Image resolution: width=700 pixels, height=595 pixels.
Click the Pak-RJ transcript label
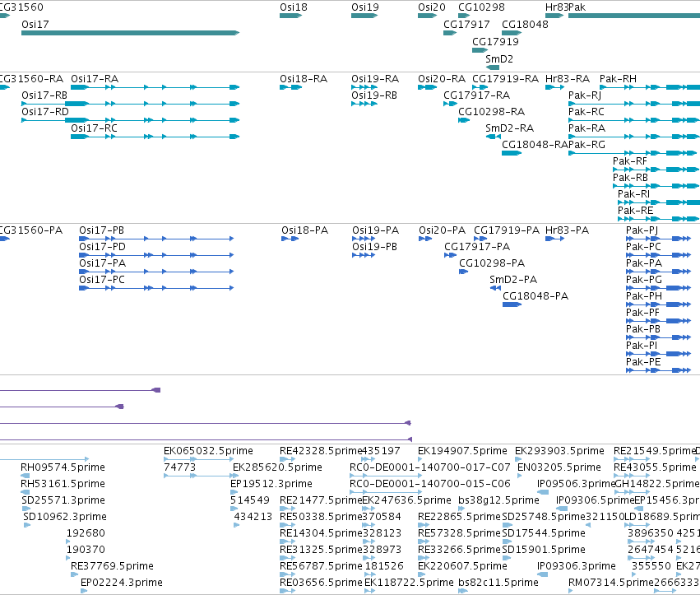585,95
